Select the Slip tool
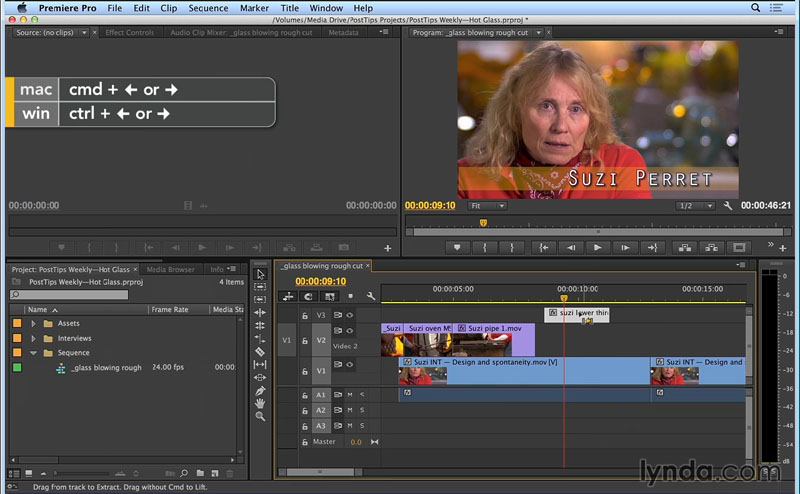Screen dimensions: 800x494 (x=260, y=364)
